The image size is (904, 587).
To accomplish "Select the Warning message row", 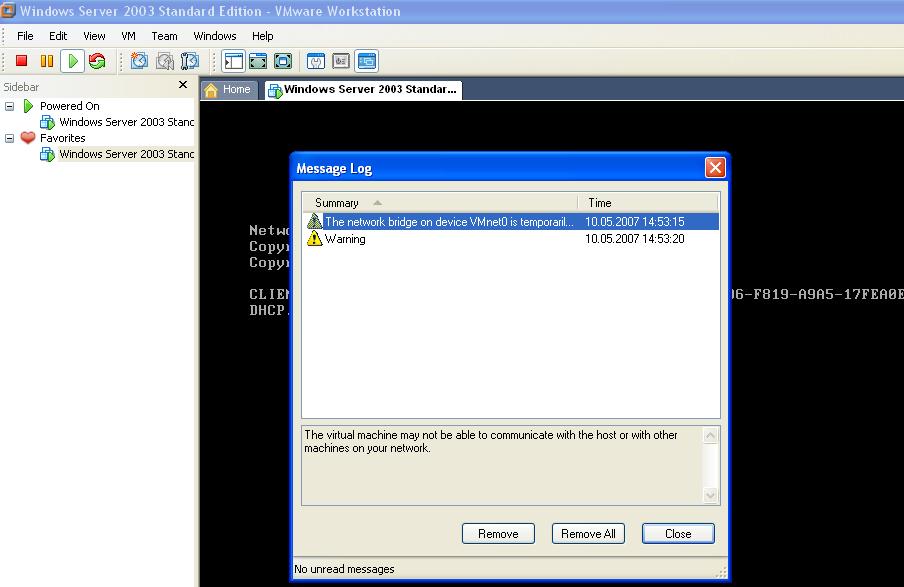I will [x=511, y=239].
